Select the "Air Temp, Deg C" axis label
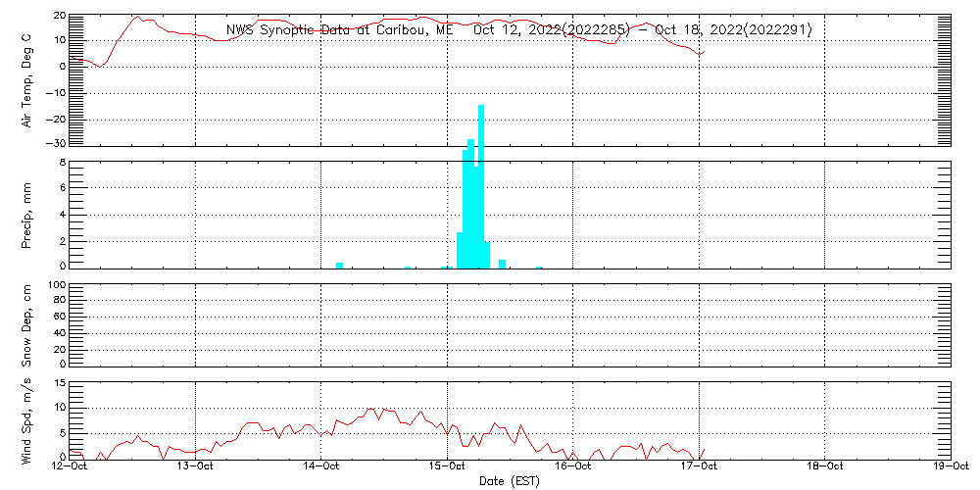The width and height of the screenshot is (980, 490). [26, 79]
